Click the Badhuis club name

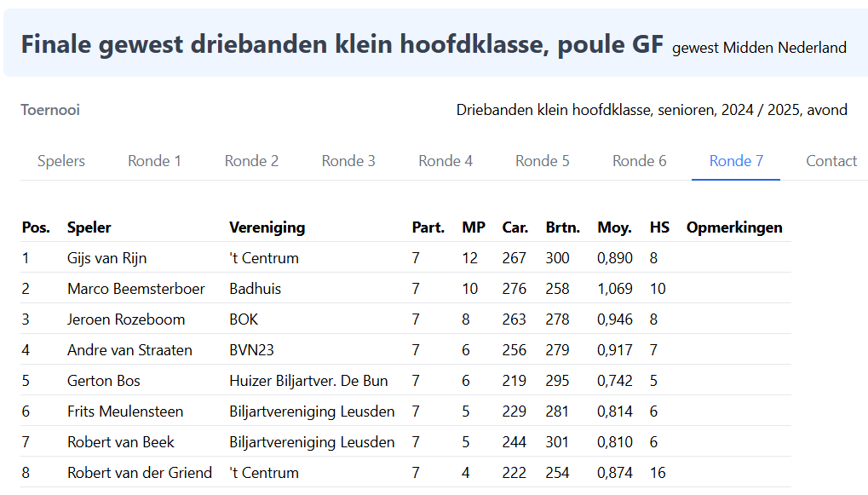[255, 289]
